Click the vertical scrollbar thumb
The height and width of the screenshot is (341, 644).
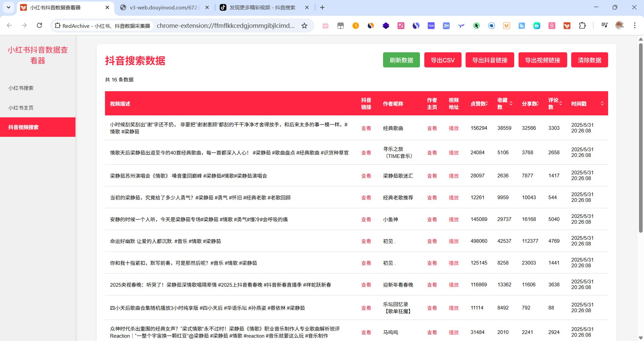(641, 137)
